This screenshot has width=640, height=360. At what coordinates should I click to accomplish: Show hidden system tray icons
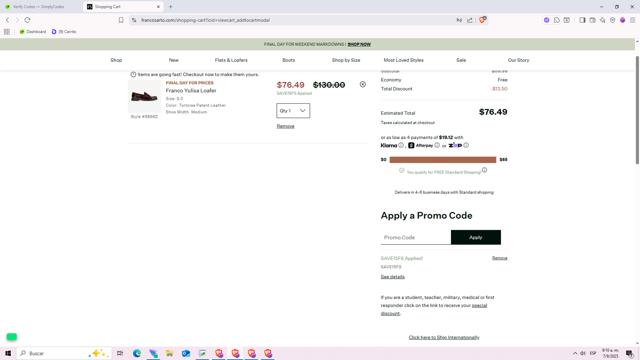(575, 353)
